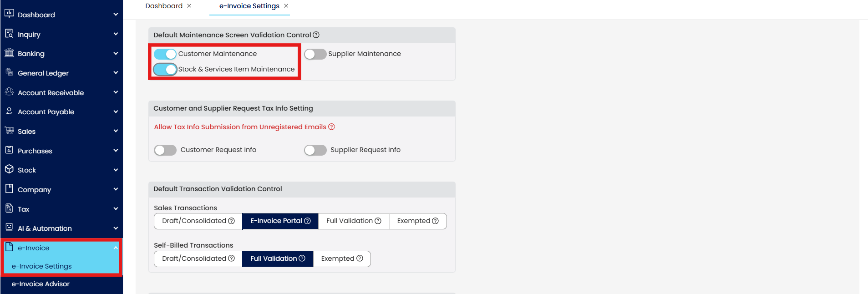Viewport: 868px width, 294px height.
Task: Click help icon beside Default Maintenance Screen Validation Control
Action: click(x=316, y=35)
